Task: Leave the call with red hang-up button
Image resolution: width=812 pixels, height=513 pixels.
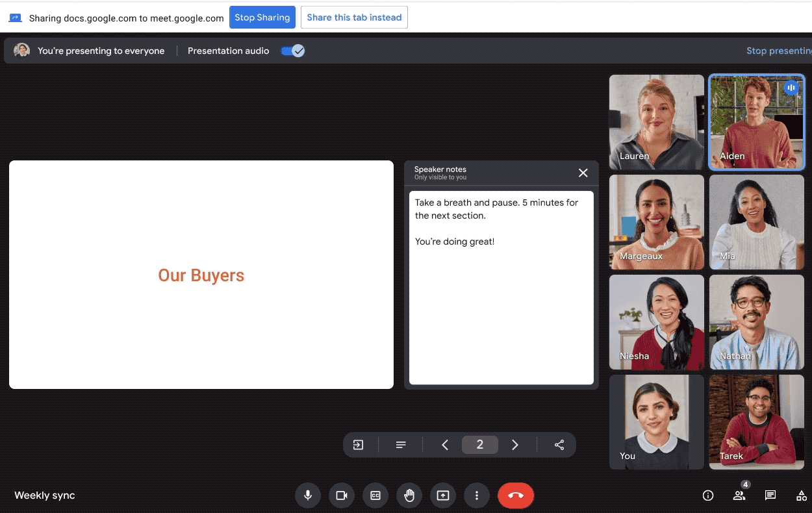Action: [x=516, y=495]
